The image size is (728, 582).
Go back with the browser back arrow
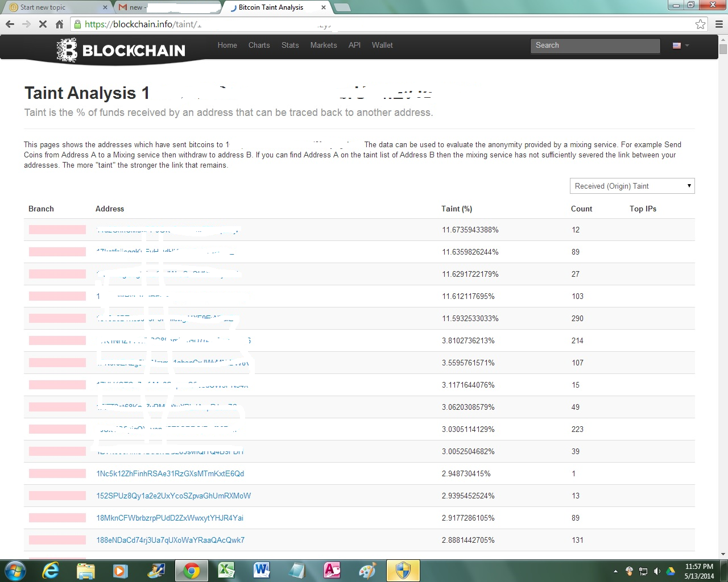(10, 24)
